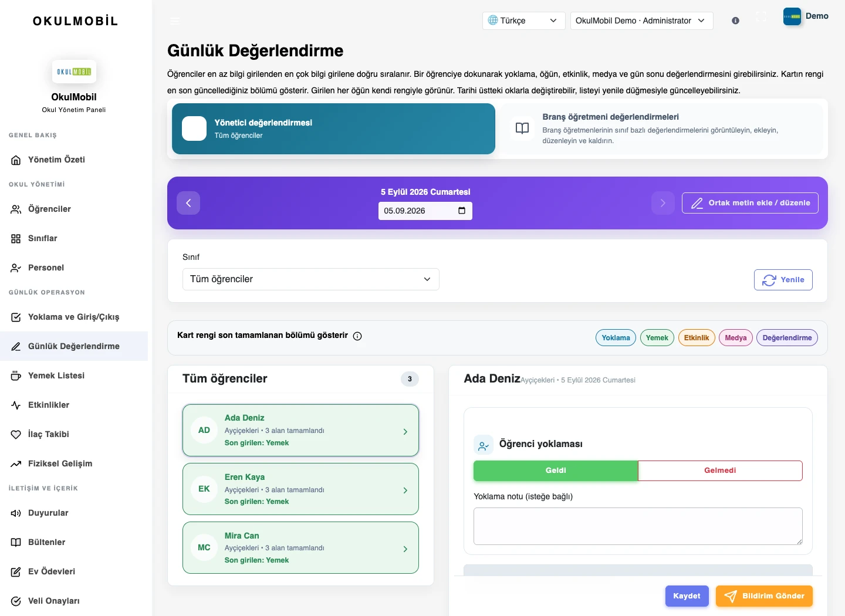Click the İlaç Takibi heart icon
Screen dimensions: 845x616
point(16,435)
